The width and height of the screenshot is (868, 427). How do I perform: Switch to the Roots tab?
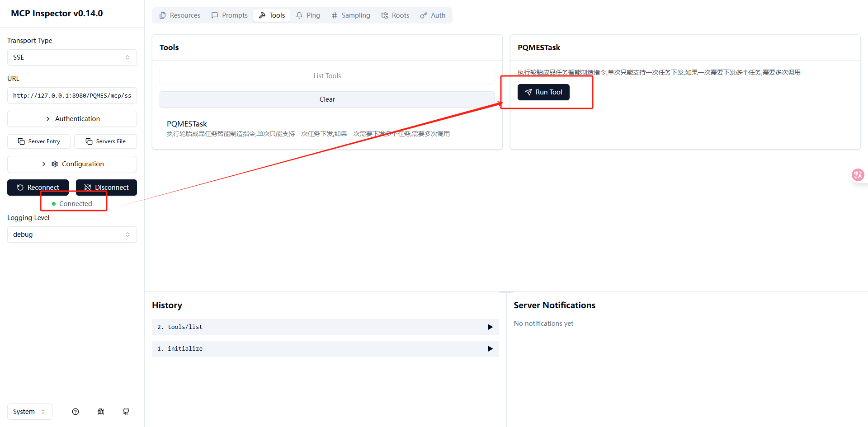395,15
